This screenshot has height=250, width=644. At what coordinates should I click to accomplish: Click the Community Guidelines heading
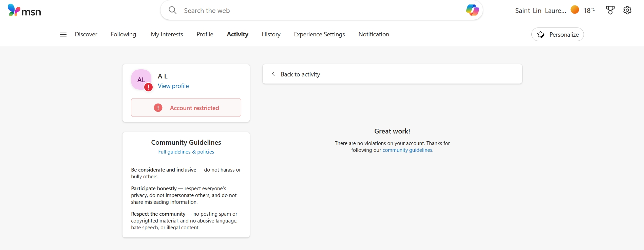tap(186, 142)
